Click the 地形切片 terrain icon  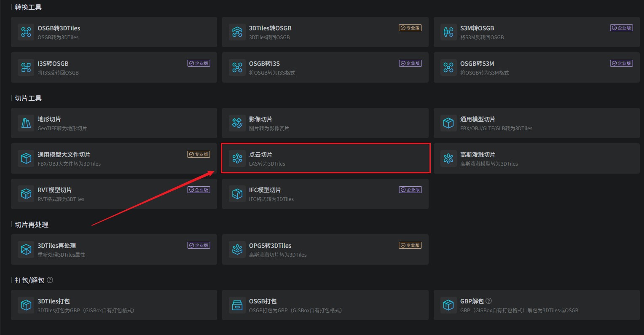26,123
